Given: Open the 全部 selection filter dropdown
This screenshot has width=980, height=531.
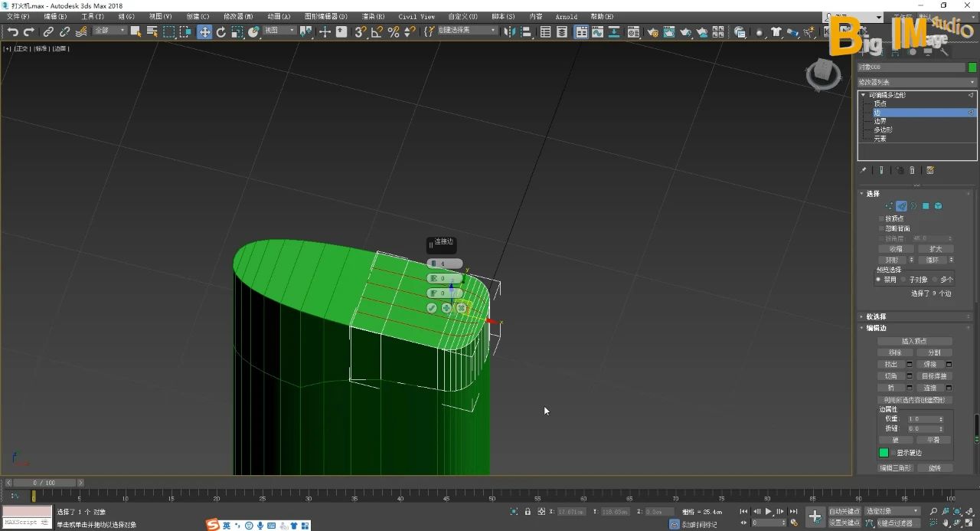Looking at the screenshot, I should (109, 31).
